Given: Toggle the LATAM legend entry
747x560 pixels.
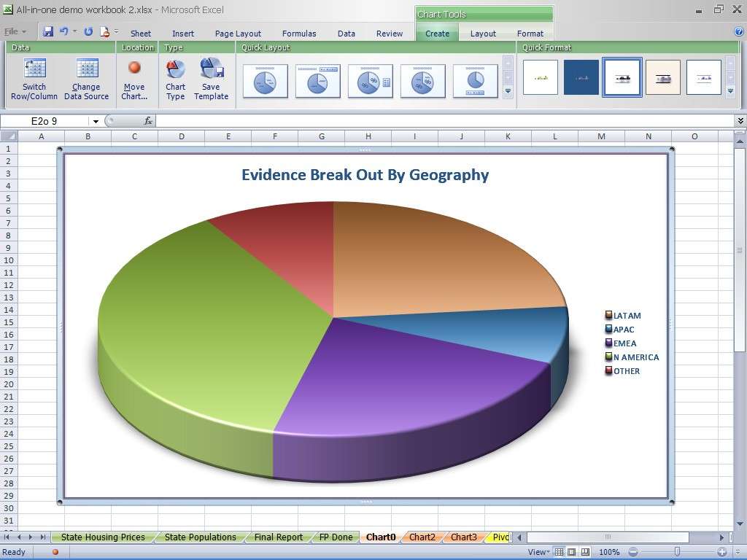Looking at the screenshot, I should pyautogui.click(x=626, y=316).
